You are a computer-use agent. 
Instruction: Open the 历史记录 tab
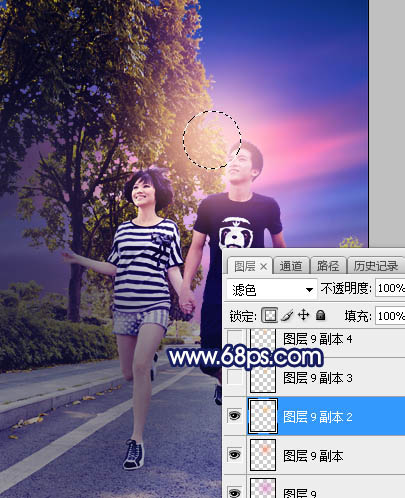(x=376, y=266)
